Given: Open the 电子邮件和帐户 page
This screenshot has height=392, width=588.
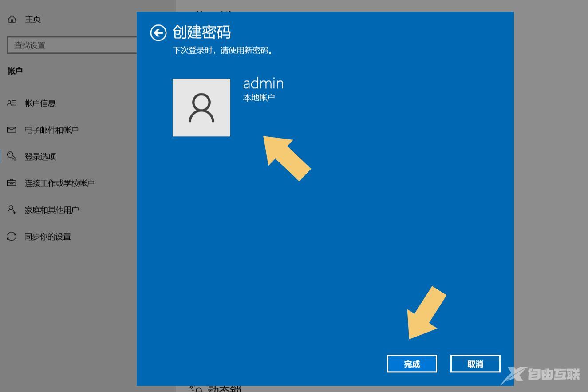Looking at the screenshot, I should [51, 130].
